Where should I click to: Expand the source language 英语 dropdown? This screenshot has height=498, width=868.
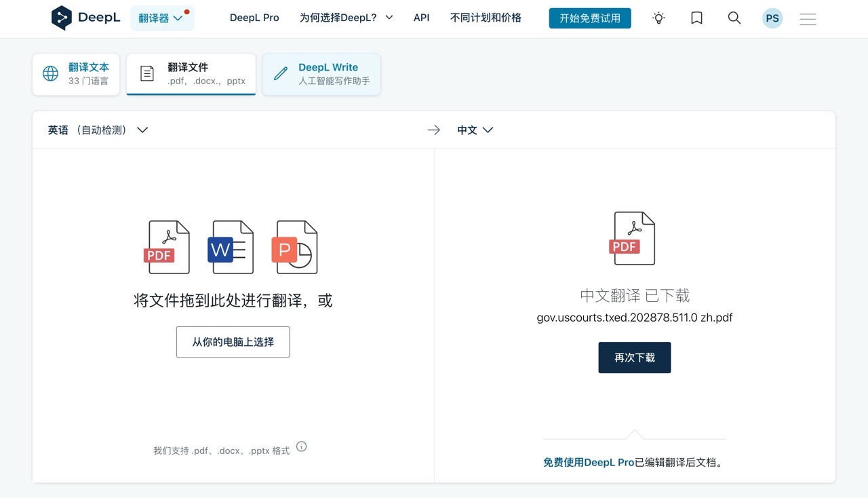point(98,130)
